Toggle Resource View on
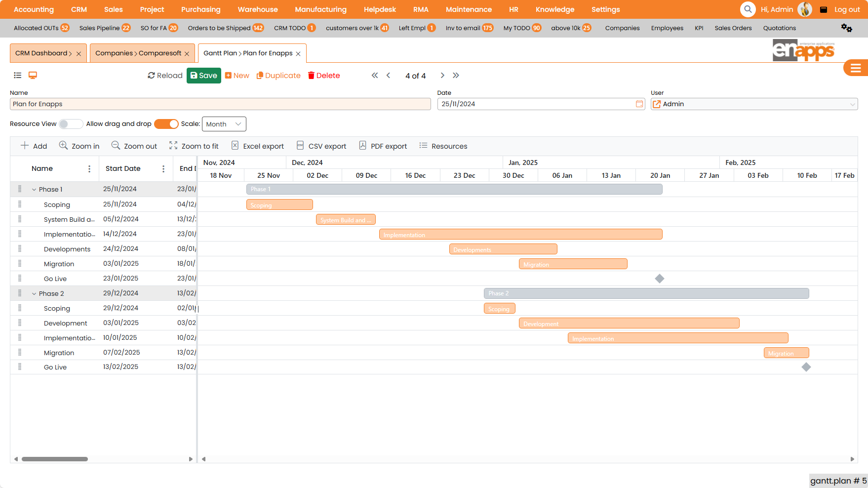The width and height of the screenshot is (868, 488). point(71,123)
